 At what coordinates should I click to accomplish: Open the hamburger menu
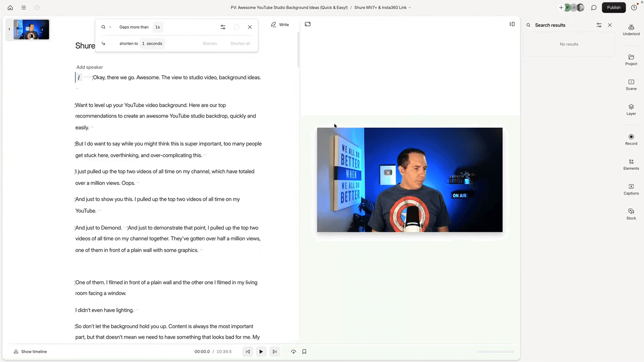point(23,8)
